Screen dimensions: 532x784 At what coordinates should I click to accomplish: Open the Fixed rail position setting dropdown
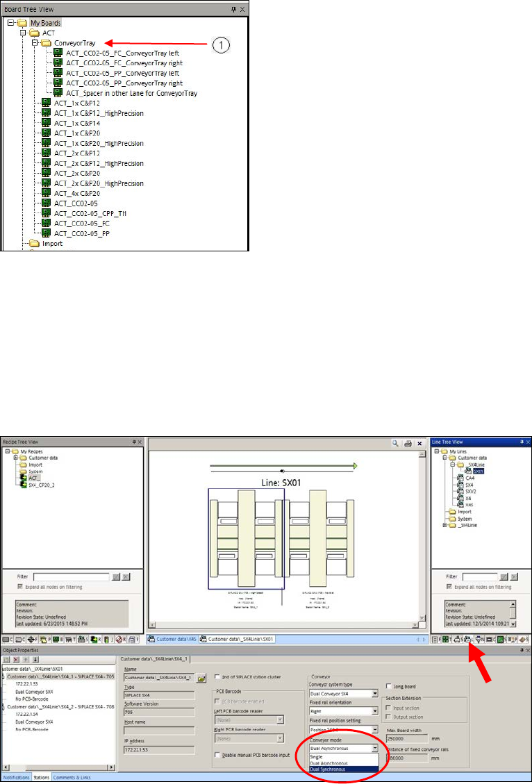click(x=374, y=730)
